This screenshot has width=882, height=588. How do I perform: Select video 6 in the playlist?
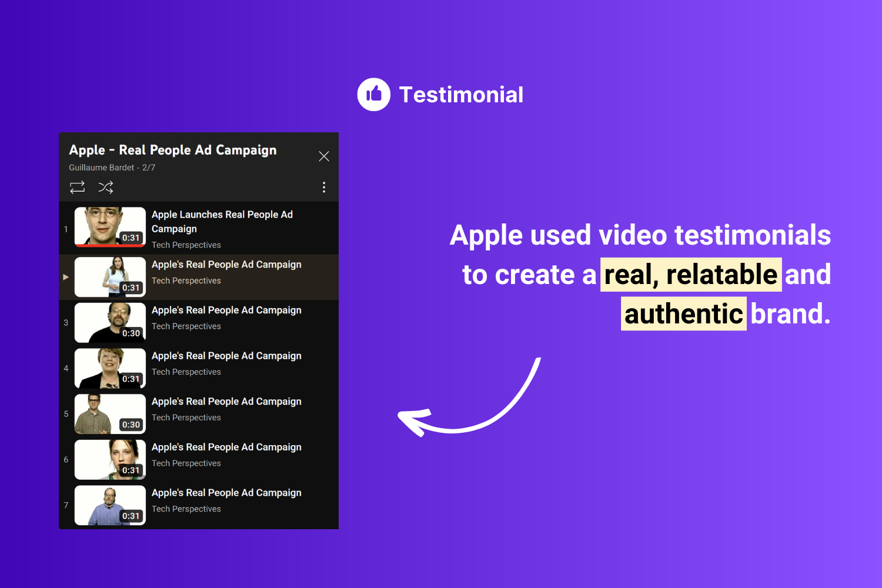click(x=200, y=459)
